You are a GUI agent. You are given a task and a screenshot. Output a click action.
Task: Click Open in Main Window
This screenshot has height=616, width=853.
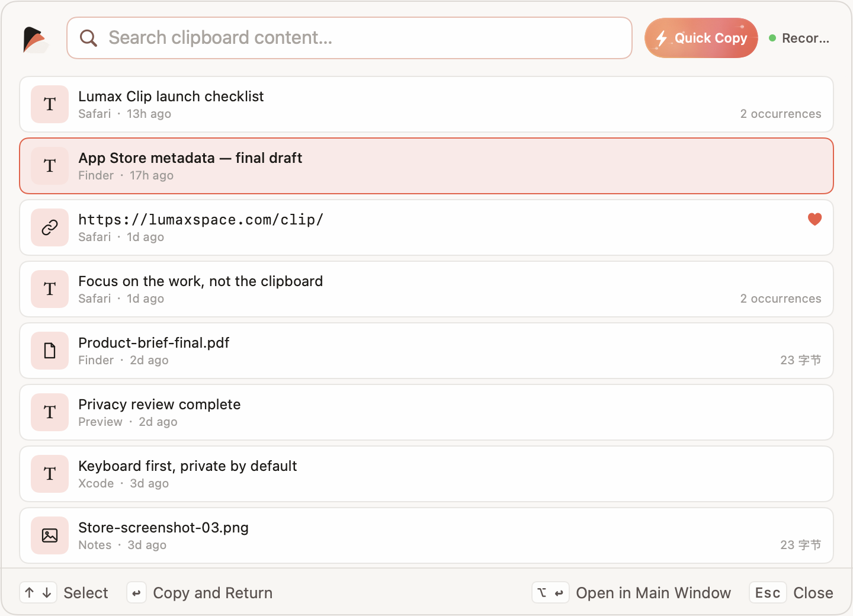[653, 593]
